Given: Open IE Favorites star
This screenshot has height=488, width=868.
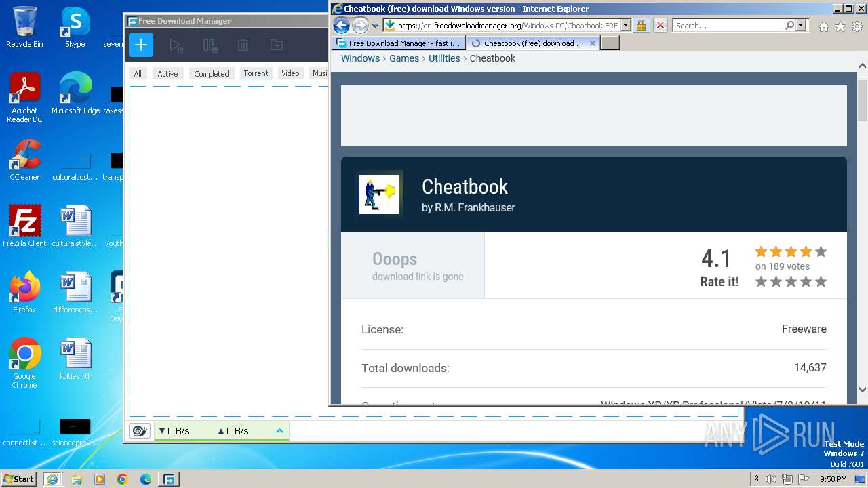Looking at the screenshot, I should coord(840,26).
